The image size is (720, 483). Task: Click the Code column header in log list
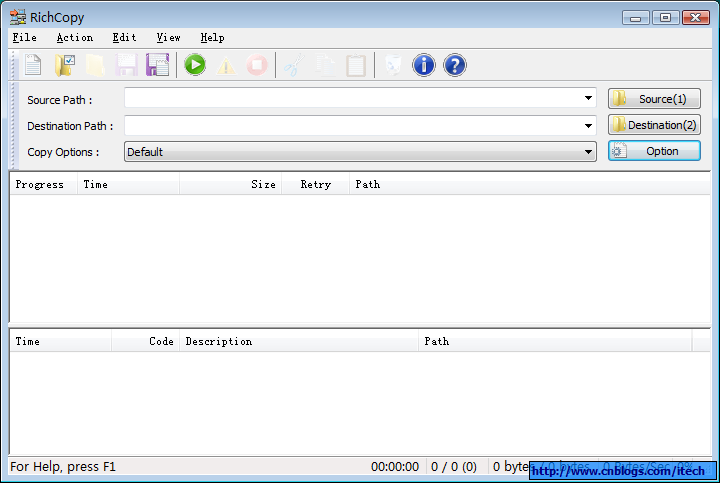[x=145, y=342]
